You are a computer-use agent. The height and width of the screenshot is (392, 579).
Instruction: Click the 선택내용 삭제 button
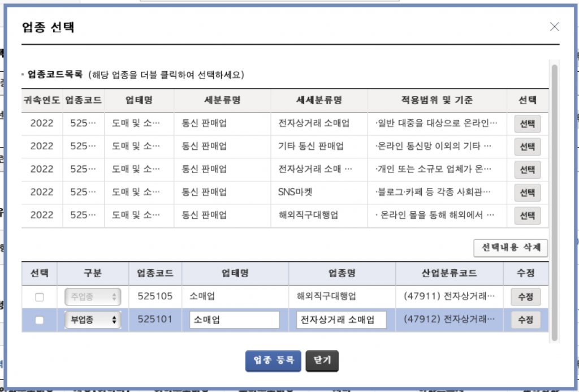[511, 248]
